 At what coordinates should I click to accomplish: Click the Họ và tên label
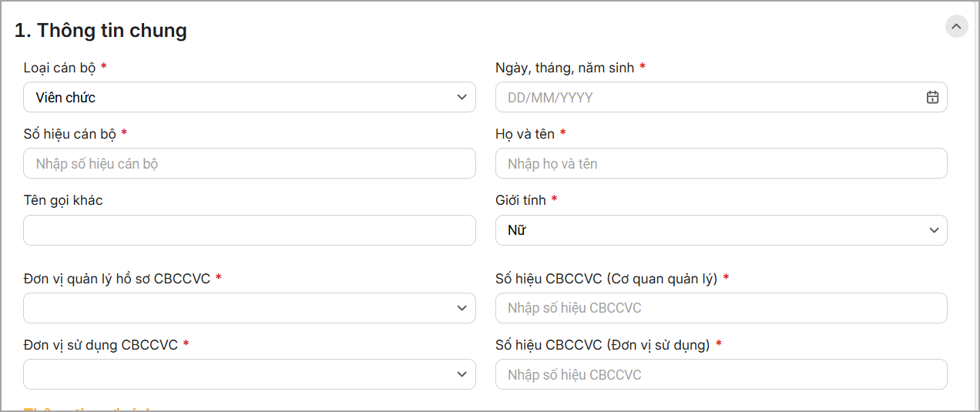pos(525,134)
